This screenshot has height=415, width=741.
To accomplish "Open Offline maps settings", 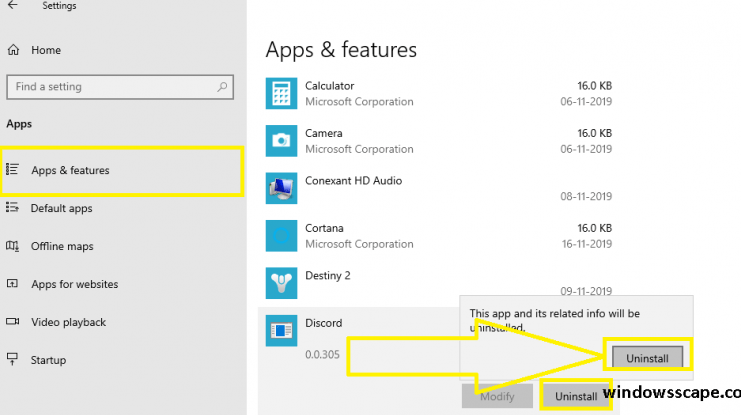I will 62,246.
